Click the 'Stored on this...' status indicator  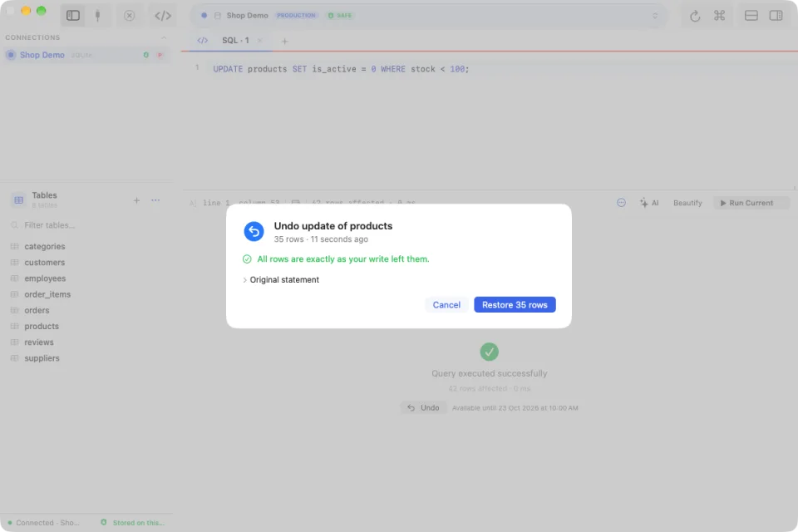tap(133, 523)
